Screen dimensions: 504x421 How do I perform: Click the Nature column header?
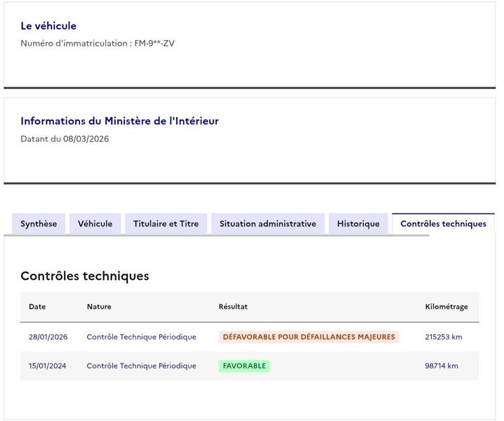99,307
